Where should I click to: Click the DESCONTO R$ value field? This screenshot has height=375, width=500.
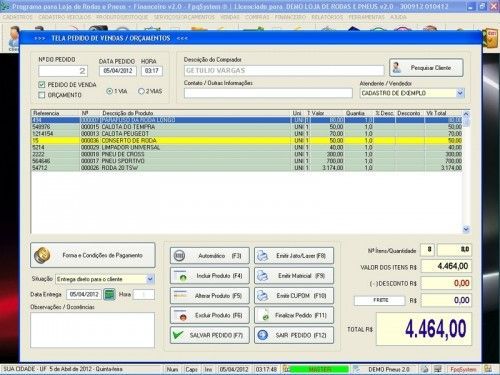446,283
